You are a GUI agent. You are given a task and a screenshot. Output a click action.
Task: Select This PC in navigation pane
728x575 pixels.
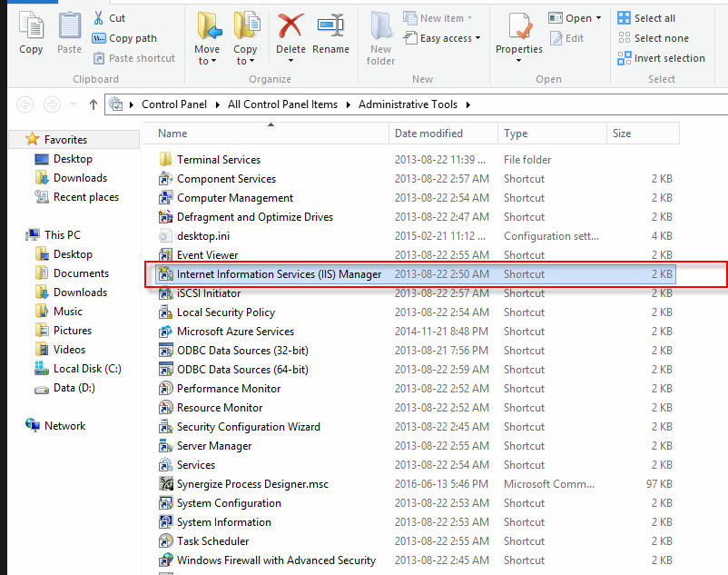point(63,235)
